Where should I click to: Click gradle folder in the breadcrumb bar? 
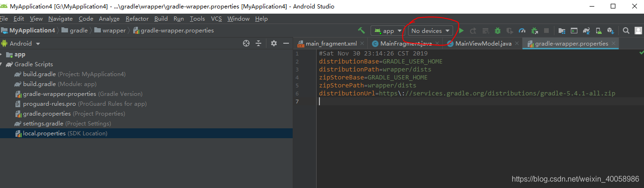(x=74, y=31)
